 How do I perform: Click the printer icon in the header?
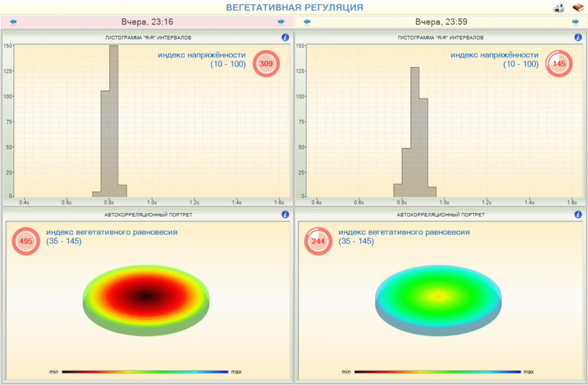559,8
